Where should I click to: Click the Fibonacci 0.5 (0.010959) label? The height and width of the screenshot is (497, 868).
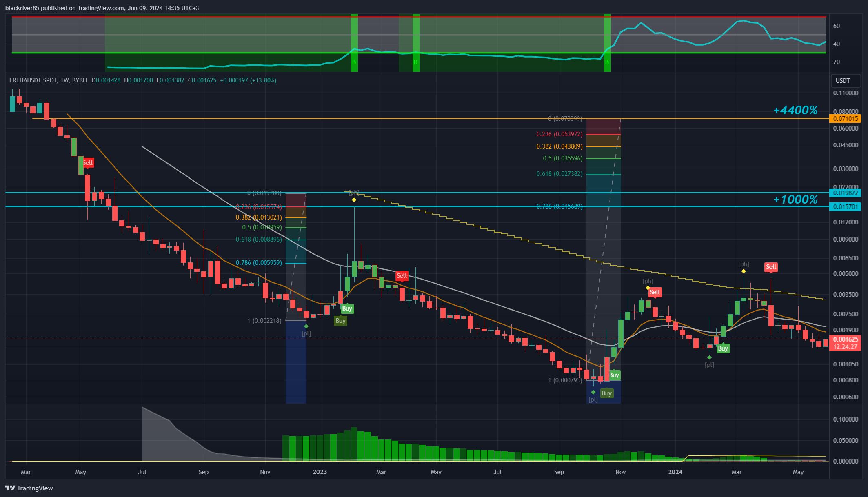point(262,227)
